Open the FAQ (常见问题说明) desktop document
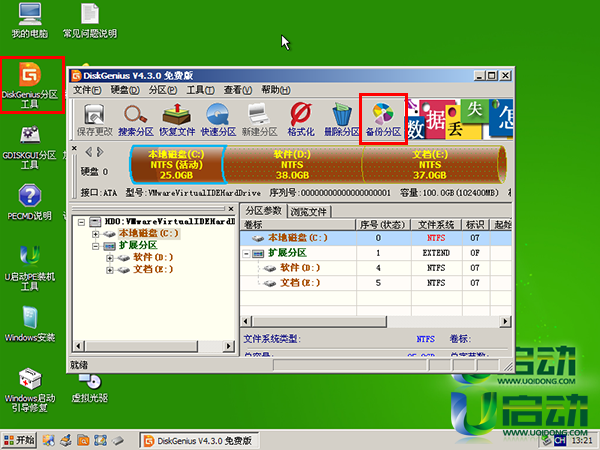600x450 pixels. click(x=90, y=21)
